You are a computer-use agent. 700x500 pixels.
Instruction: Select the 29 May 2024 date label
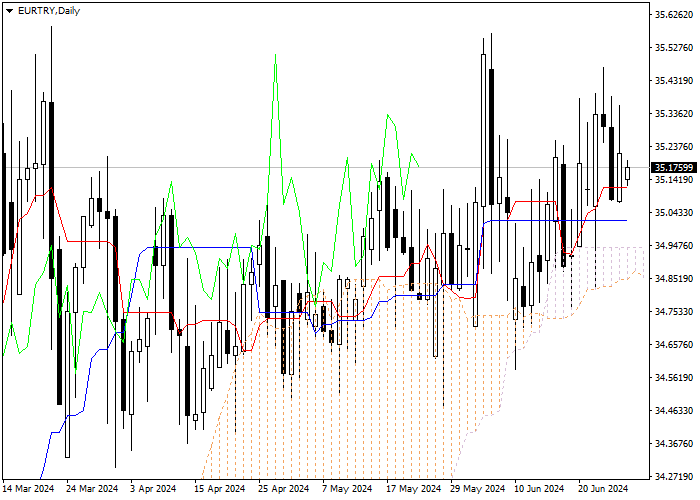click(477, 489)
